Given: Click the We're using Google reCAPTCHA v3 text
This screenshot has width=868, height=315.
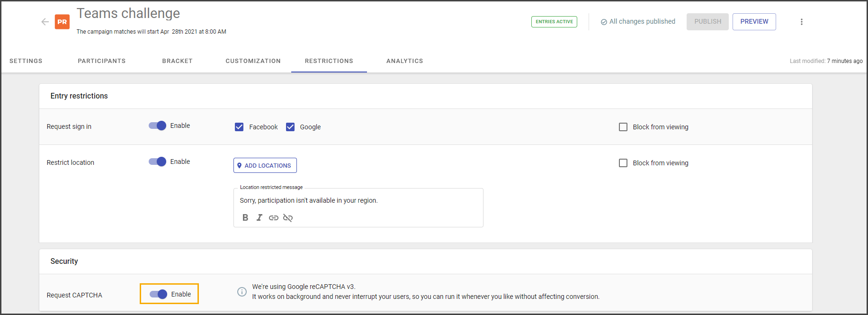Looking at the screenshot, I should tap(304, 287).
